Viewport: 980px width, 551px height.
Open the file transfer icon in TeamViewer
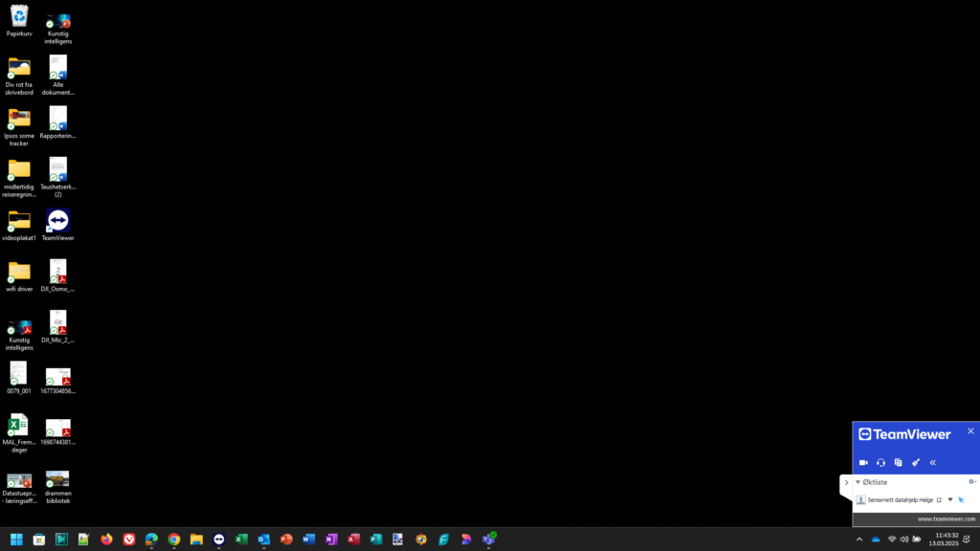tap(898, 462)
